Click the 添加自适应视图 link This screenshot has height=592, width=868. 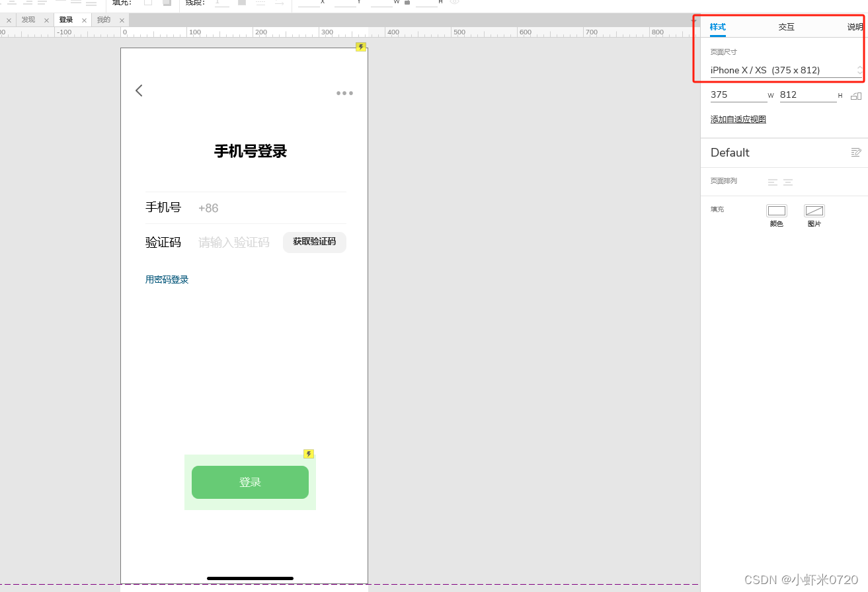click(738, 120)
